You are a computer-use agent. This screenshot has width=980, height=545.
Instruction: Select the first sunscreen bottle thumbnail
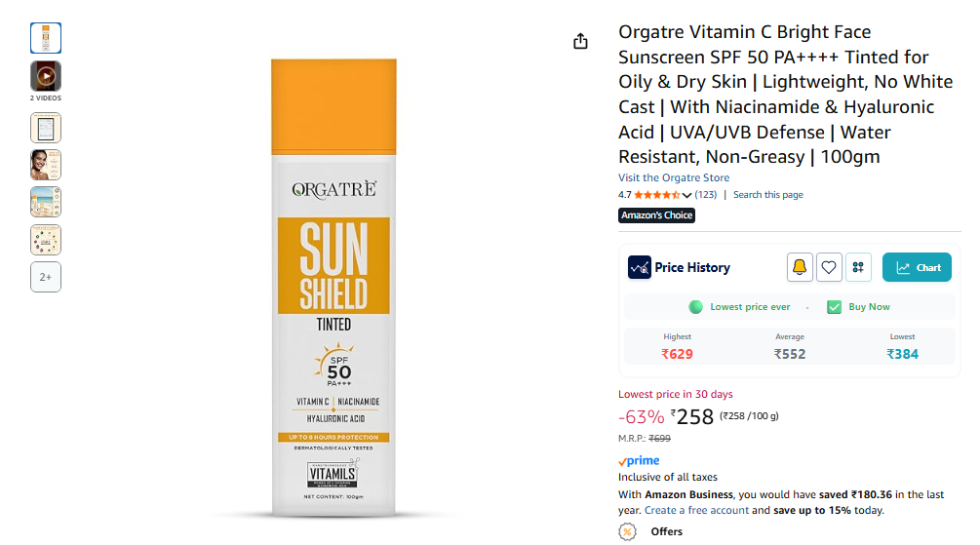tap(46, 38)
